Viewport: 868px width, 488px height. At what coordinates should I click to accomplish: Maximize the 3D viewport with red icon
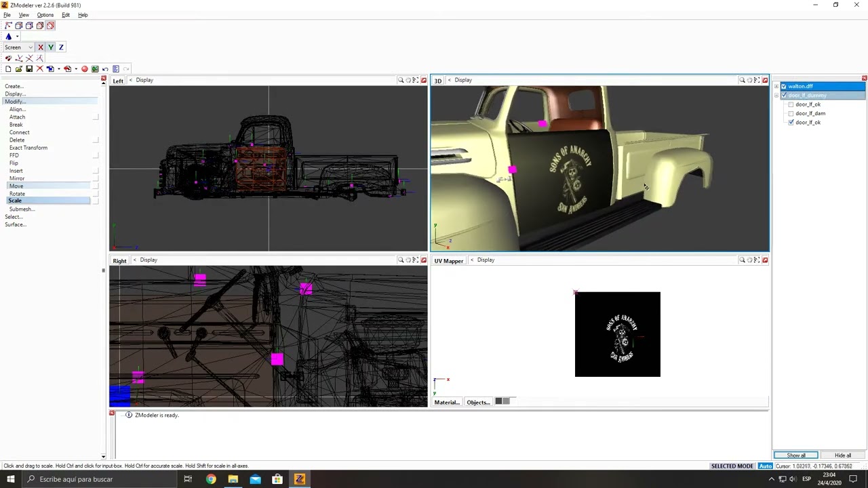click(x=765, y=81)
